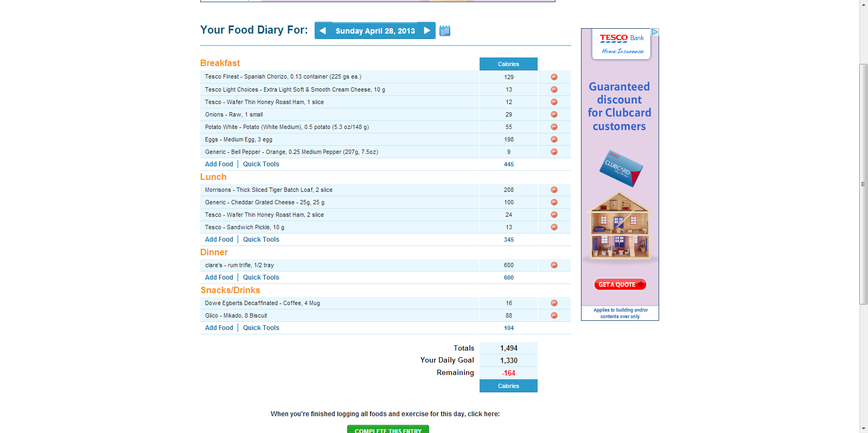Go to previous day with left arrow
This screenshot has width=868, height=433.
(x=323, y=30)
